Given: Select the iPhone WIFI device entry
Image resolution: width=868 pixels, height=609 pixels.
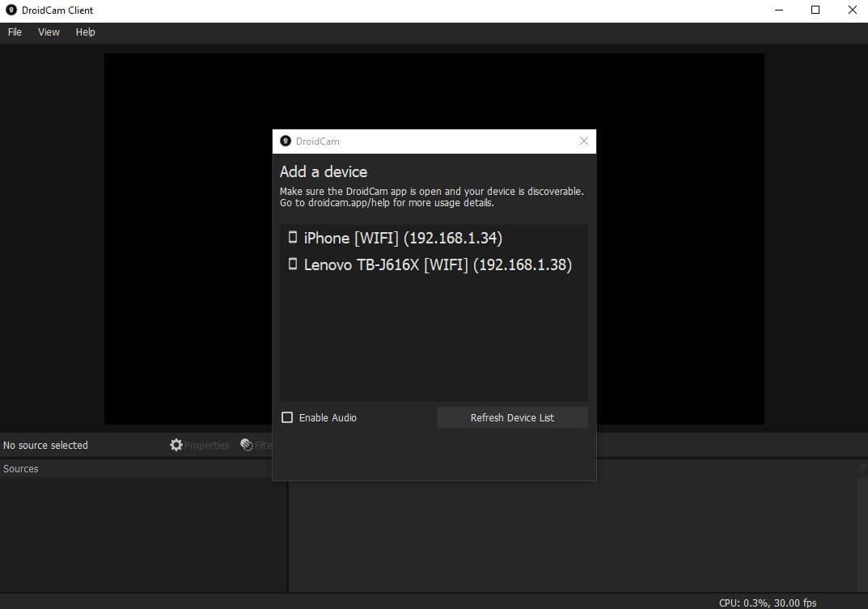Looking at the screenshot, I should (x=403, y=238).
